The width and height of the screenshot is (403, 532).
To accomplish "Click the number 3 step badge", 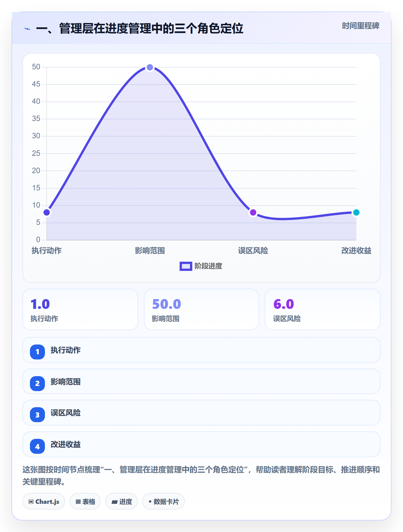I will click(37, 415).
